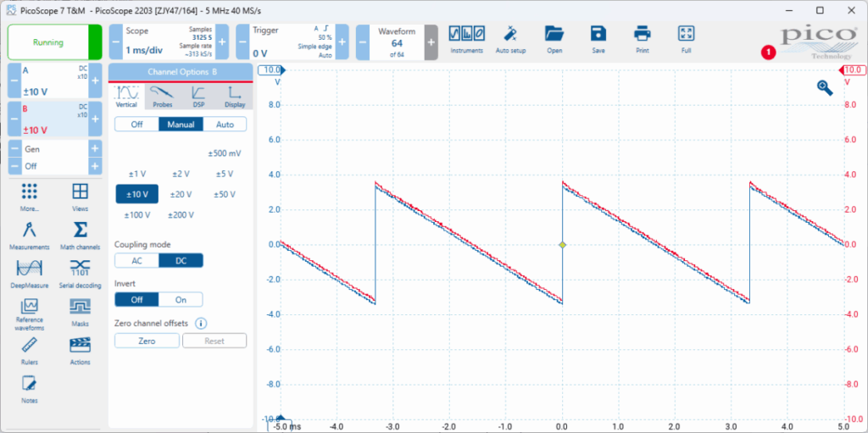Decrease the Scope timebase with minus
Image resolution: width=868 pixels, height=433 pixels.
(115, 42)
